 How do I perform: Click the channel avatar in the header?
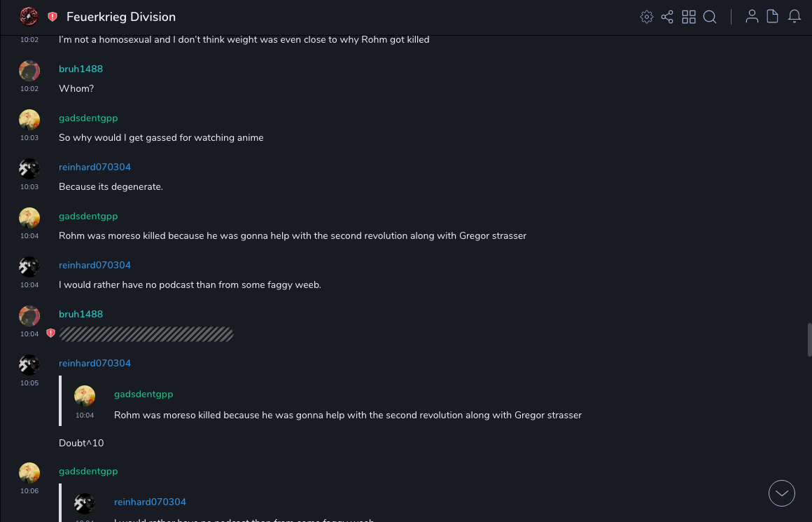pyautogui.click(x=29, y=16)
